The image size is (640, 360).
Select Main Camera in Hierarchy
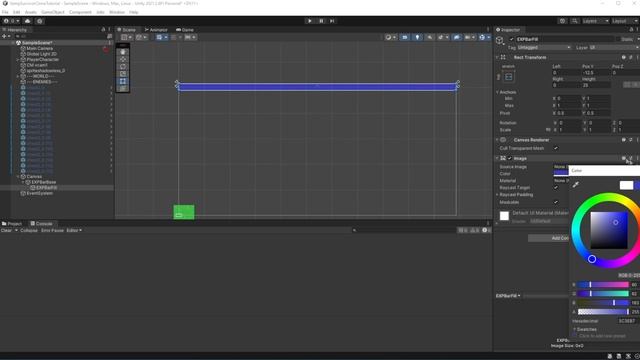[40, 49]
